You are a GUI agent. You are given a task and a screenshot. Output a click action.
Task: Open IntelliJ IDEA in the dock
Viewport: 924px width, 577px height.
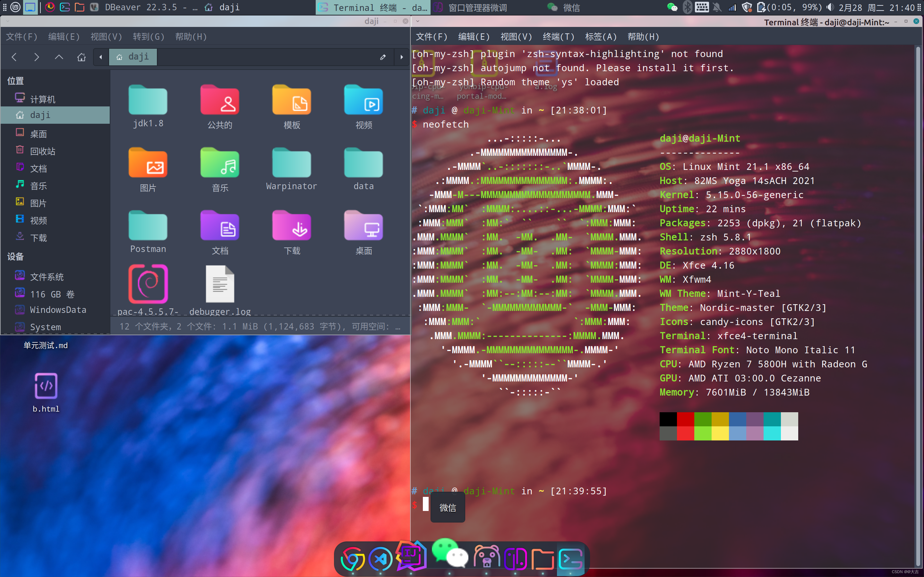click(x=411, y=556)
